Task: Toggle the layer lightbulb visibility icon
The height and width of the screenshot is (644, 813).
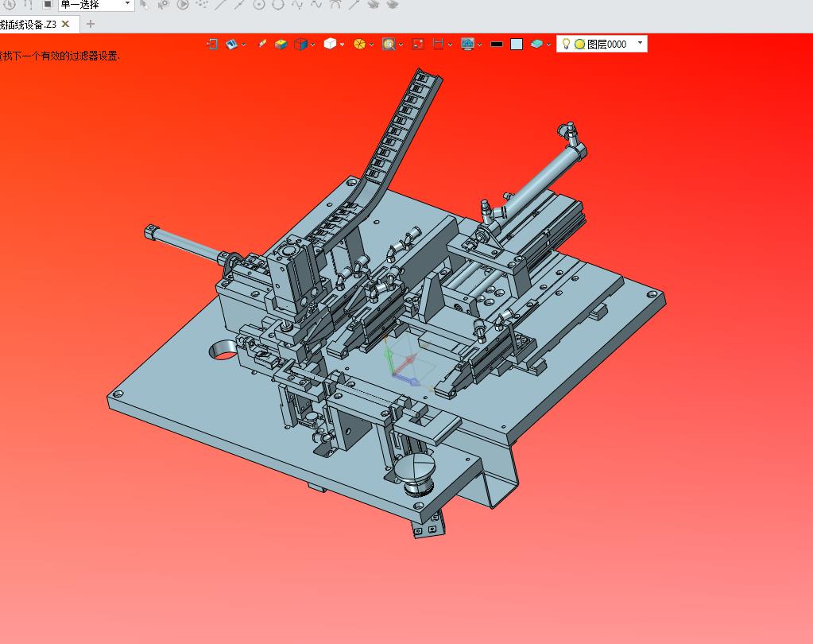Action: [x=566, y=44]
